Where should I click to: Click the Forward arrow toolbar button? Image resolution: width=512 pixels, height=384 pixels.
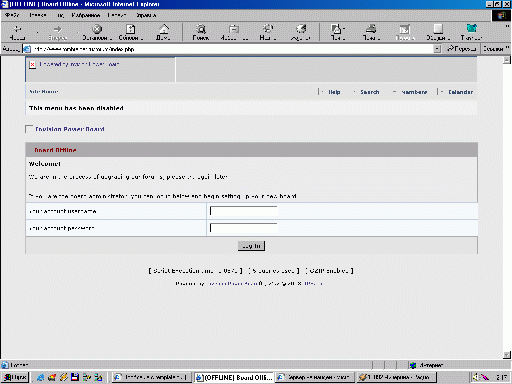point(58,32)
